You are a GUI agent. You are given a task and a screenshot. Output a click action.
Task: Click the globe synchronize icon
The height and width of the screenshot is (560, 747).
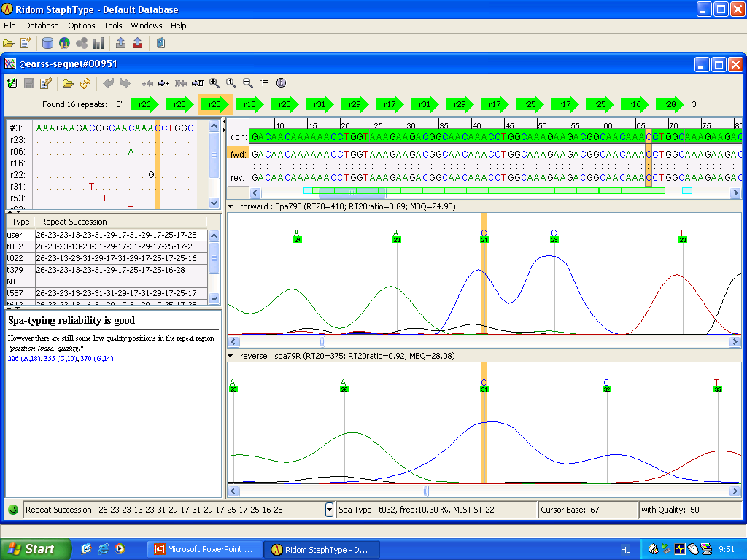tap(64, 43)
